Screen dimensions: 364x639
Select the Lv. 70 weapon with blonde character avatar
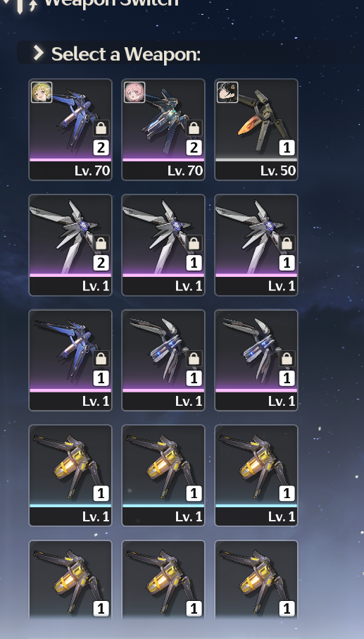70,130
